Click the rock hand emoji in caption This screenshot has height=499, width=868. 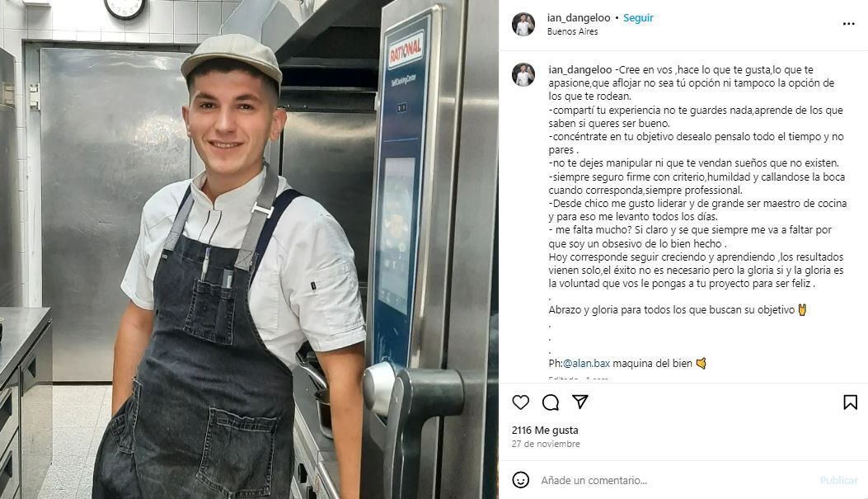click(802, 309)
